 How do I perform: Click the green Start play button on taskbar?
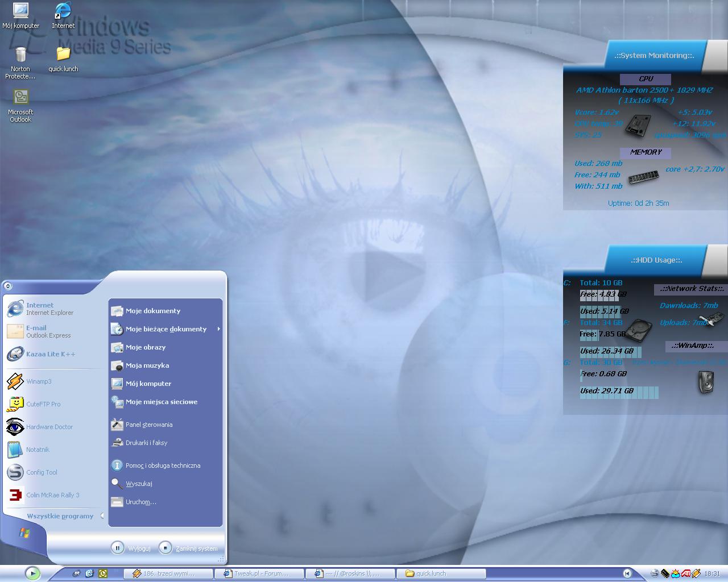click(x=32, y=573)
